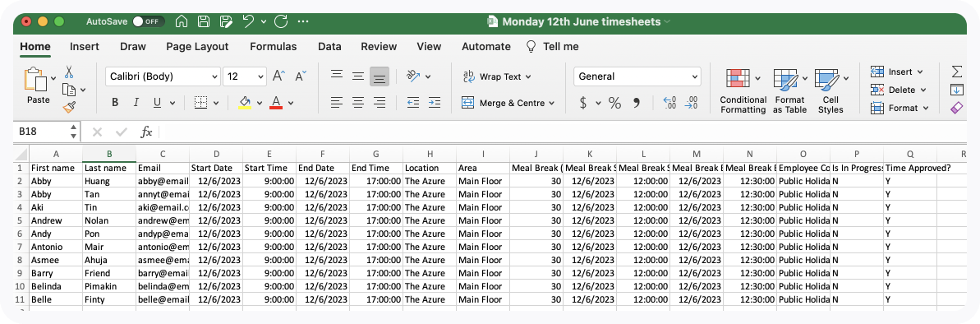Click Decrease Decimal icon

coord(691,103)
